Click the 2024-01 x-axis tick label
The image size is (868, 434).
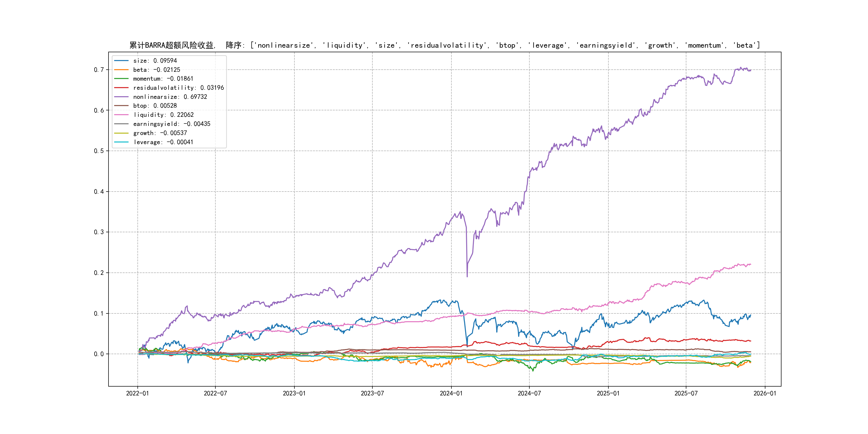point(451,393)
